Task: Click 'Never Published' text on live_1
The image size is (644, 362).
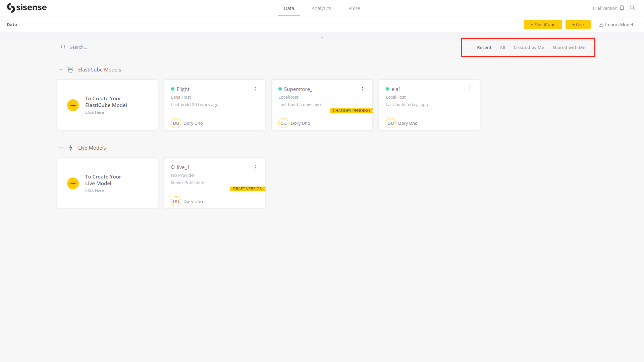Action: tap(187, 183)
